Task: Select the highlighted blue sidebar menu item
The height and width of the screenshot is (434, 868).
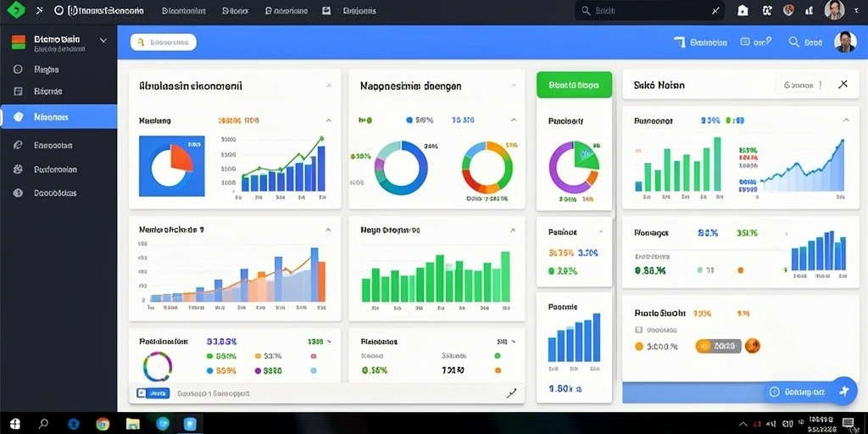Action: (58, 117)
